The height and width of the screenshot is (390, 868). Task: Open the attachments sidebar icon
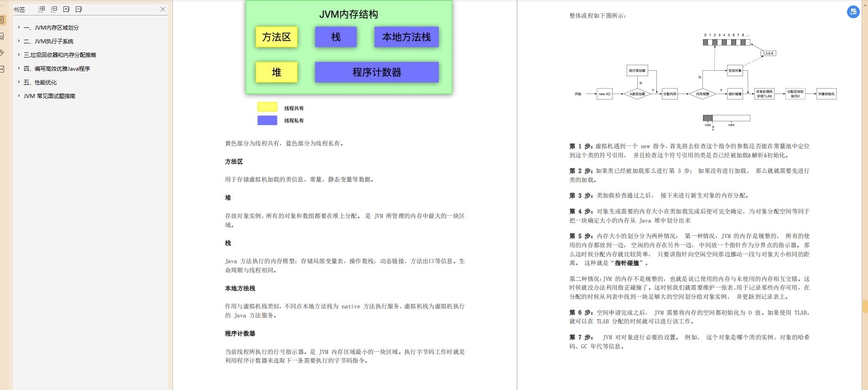click(2, 53)
